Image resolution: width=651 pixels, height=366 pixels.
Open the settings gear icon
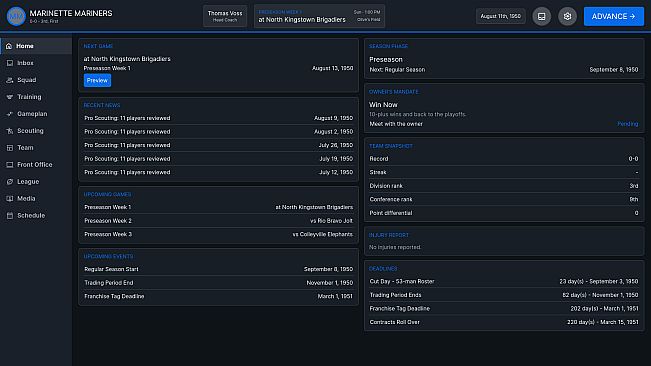(x=567, y=16)
